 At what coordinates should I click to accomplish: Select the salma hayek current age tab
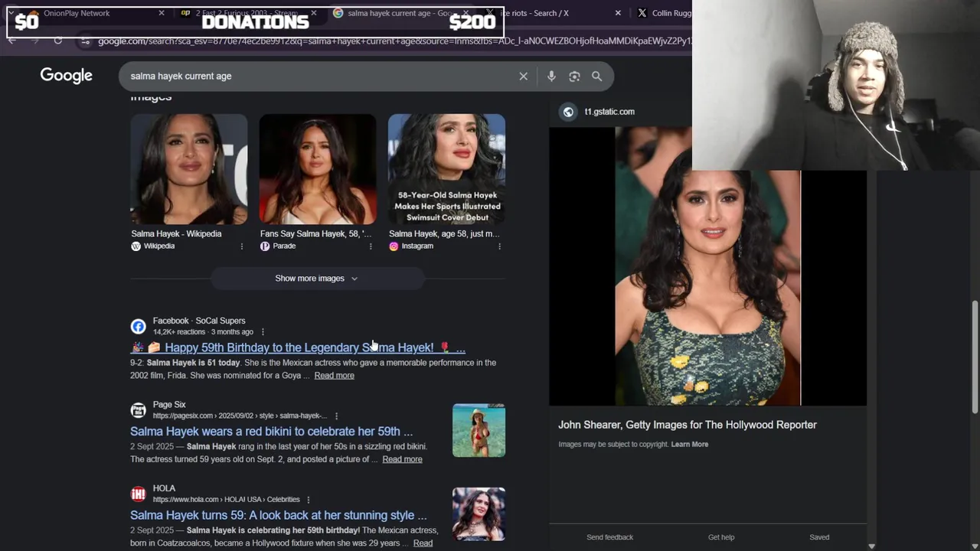point(401,13)
